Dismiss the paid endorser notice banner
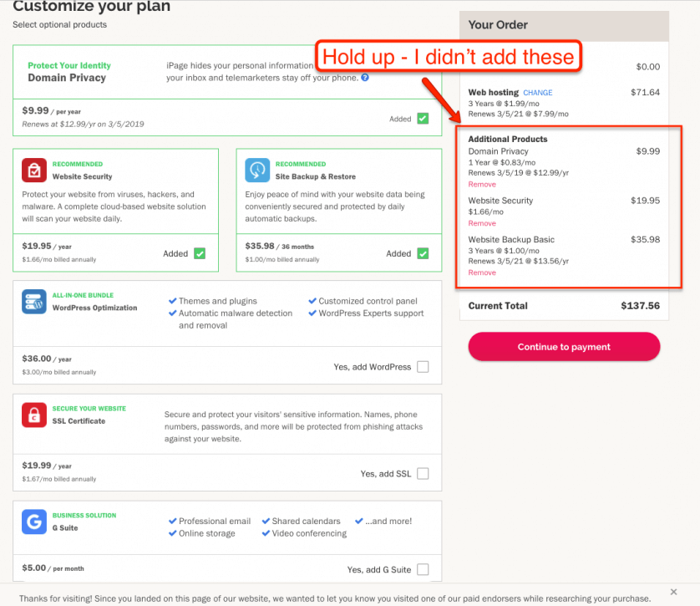This screenshot has height=606, width=700. pos(673,592)
